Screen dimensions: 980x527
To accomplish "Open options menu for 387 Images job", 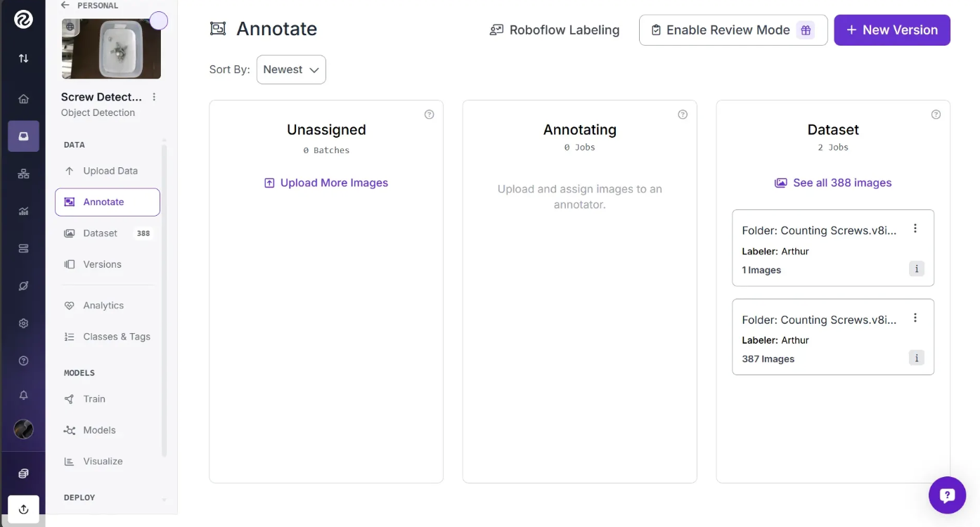I will pyautogui.click(x=915, y=318).
